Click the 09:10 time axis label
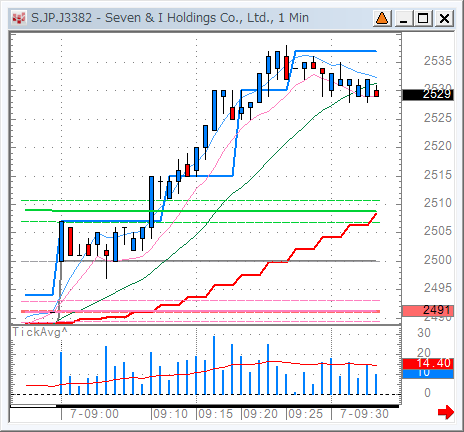464x432 pixels. point(171,414)
